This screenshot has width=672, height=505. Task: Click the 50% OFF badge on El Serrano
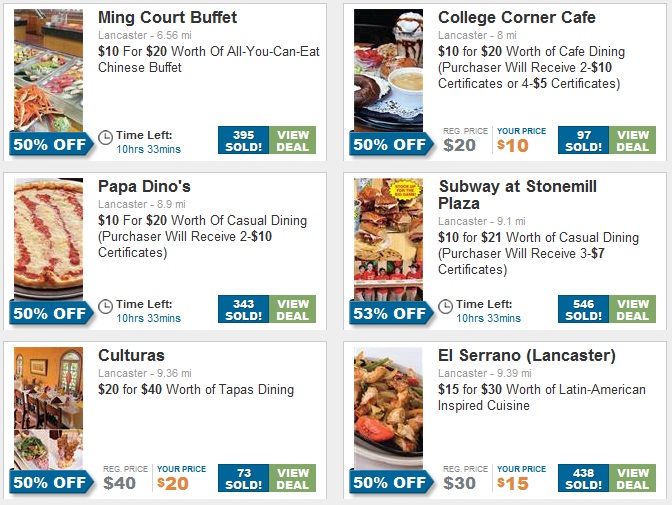click(390, 482)
